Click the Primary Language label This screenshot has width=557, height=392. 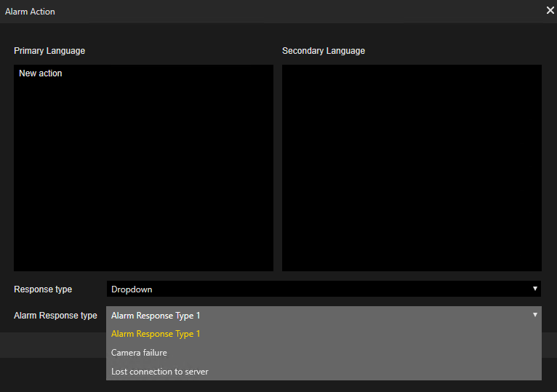point(49,51)
